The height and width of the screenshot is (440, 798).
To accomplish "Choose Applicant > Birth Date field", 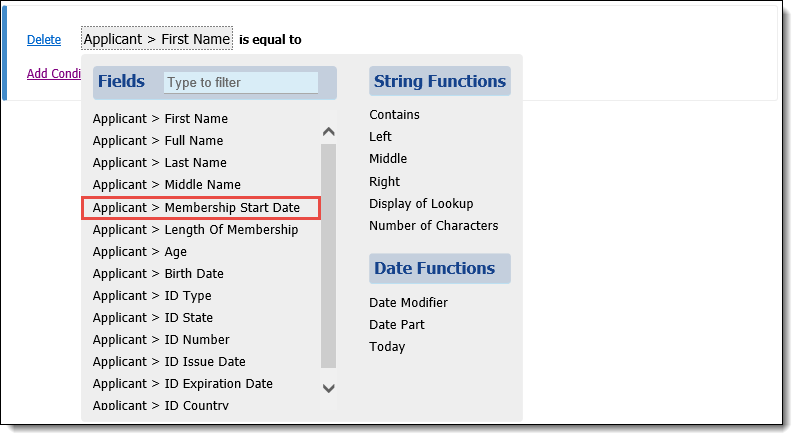I will point(158,274).
